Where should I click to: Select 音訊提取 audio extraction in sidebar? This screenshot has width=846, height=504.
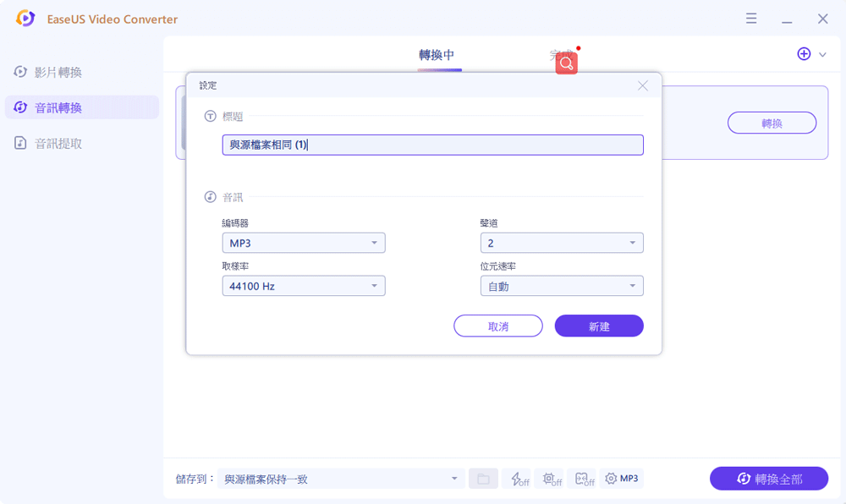tap(58, 144)
